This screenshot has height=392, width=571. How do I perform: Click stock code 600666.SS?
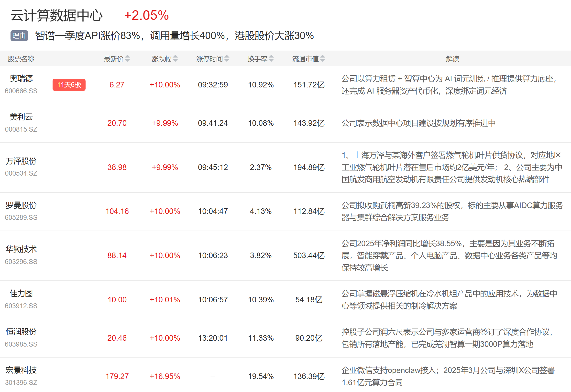[21, 91]
